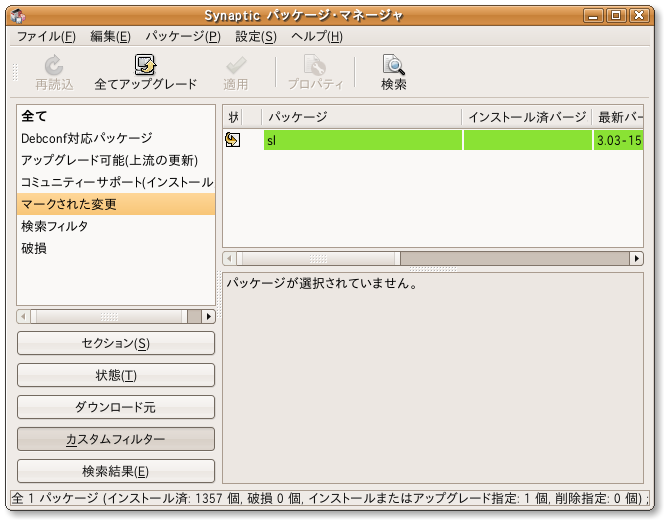Open the 設定(S) menu
The width and height of the screenshot is (664, 520).
[x=256, y=37]
